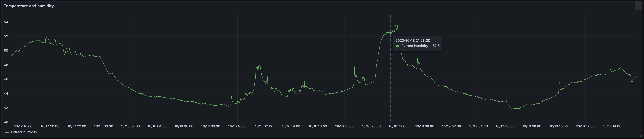Click the 10/18 16:00 x-axis label
The width and height of the screenshot is (644, 139).
(317, 126)
